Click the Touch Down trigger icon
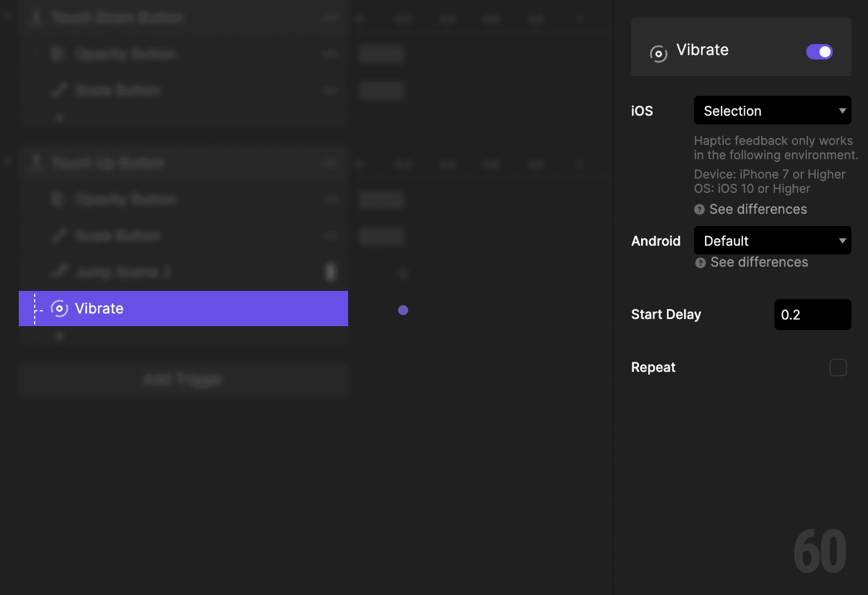This screenshot has width=868, height=595. tap(36, 17)
